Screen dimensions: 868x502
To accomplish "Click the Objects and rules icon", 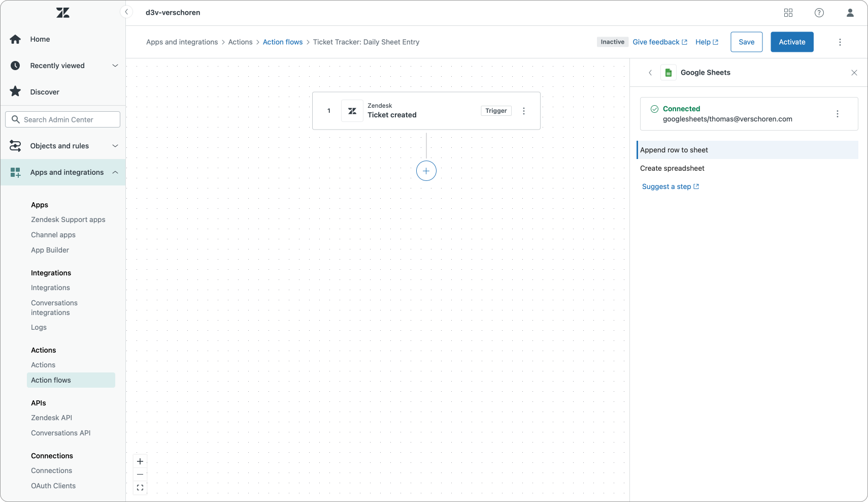I will (15, 146).
